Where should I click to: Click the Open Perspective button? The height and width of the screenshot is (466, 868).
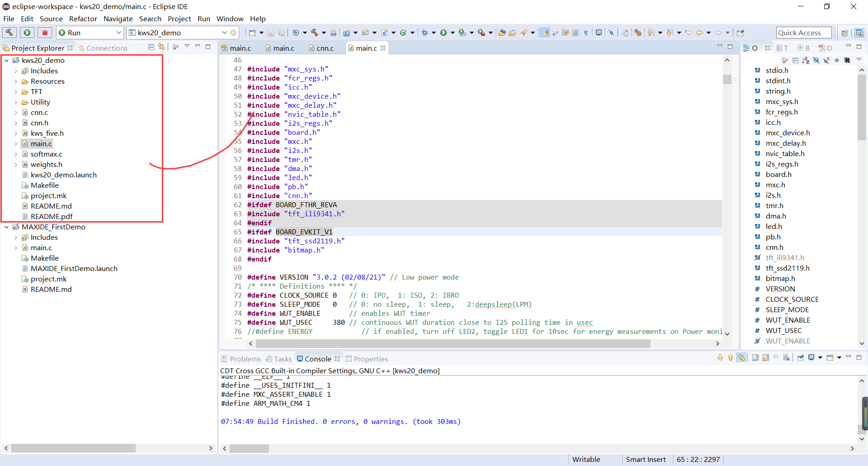[844, 33]
